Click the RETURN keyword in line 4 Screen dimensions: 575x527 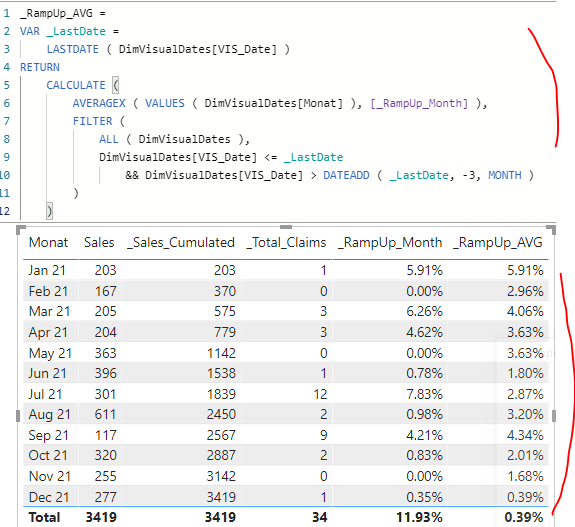40,67
